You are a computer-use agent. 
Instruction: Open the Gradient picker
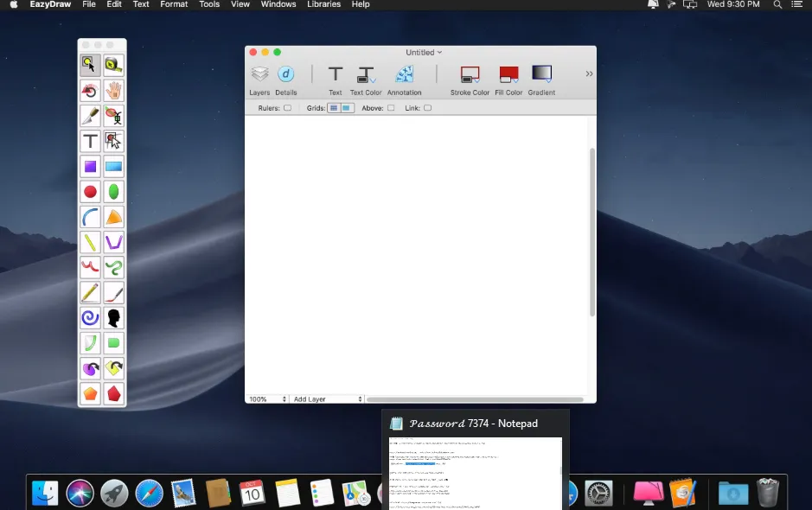541,80
